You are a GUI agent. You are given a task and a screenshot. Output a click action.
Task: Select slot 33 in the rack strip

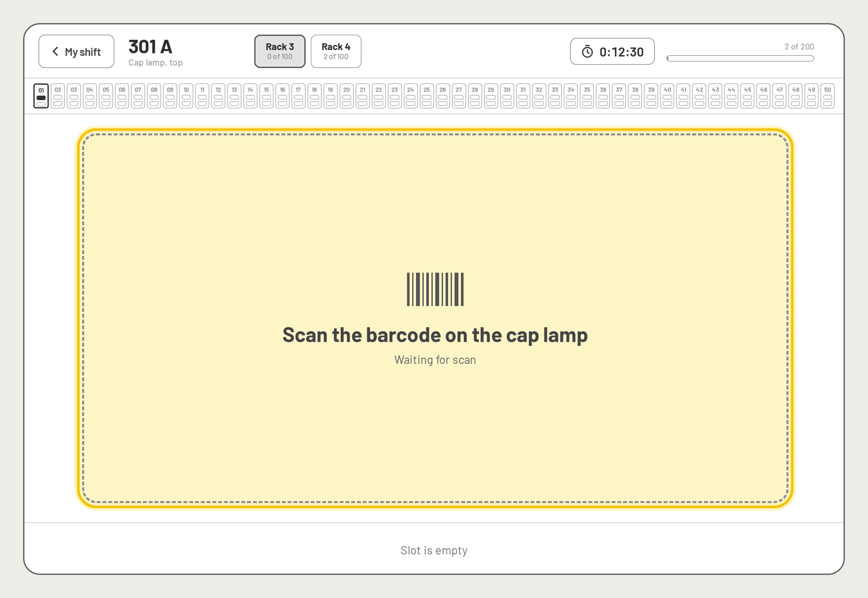(x=555, y=96)
